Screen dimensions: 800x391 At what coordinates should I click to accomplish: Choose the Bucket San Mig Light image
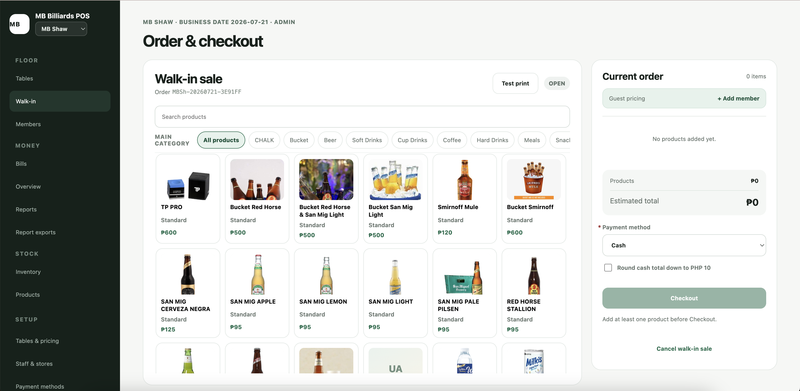click(395, 180)
